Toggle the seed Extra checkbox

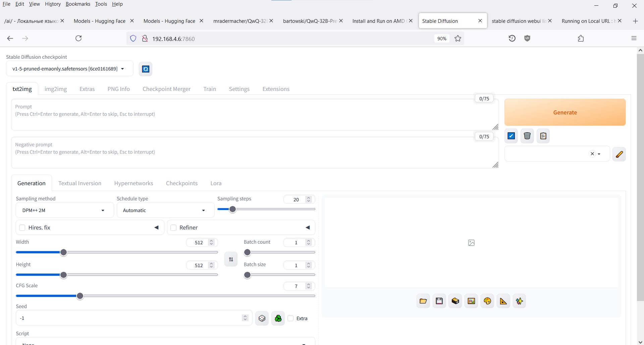click(x=290, y=318)
